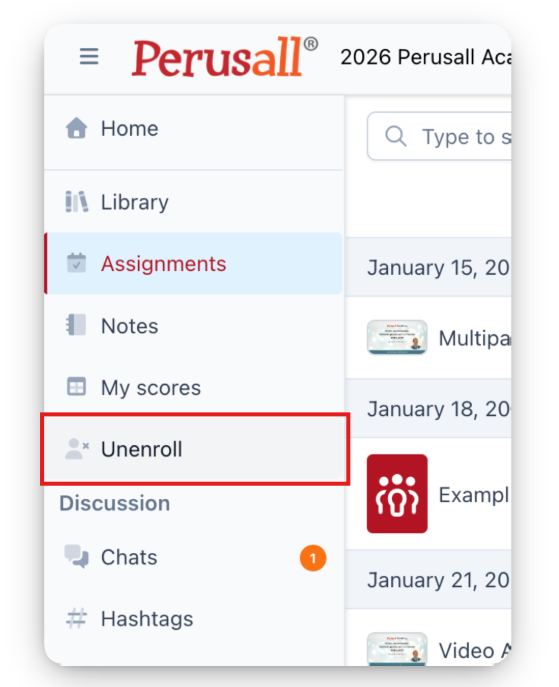Select Unenroll from the sidebar

pos(194,449)
